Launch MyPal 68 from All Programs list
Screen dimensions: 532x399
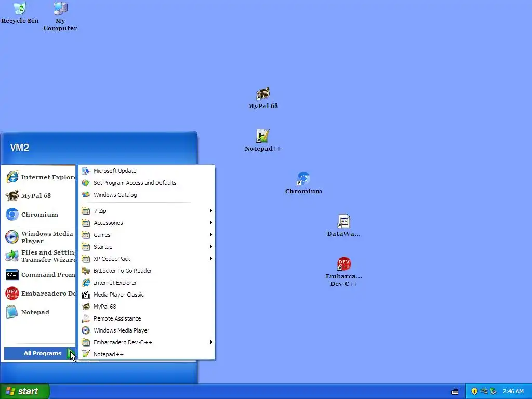[x=147, y=307]
